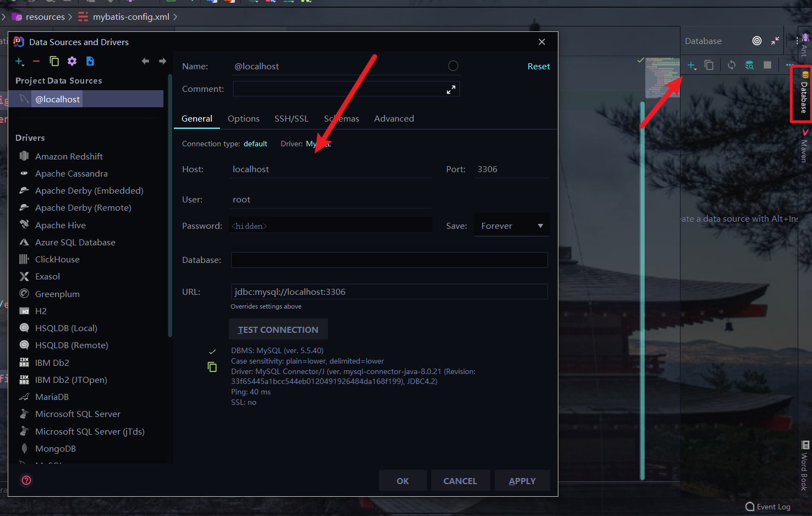Switch to the Options tab
Screen dimensions: 812x516
[x=244, y=118]
